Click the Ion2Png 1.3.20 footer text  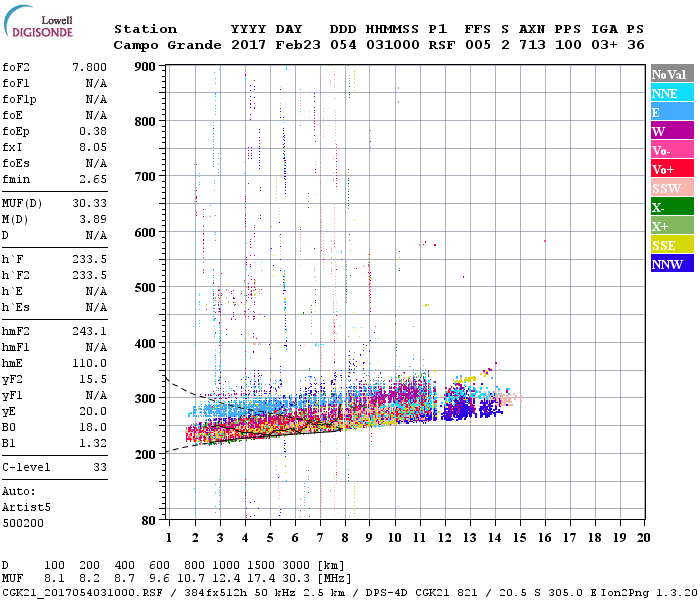click(x=649, y=592)
